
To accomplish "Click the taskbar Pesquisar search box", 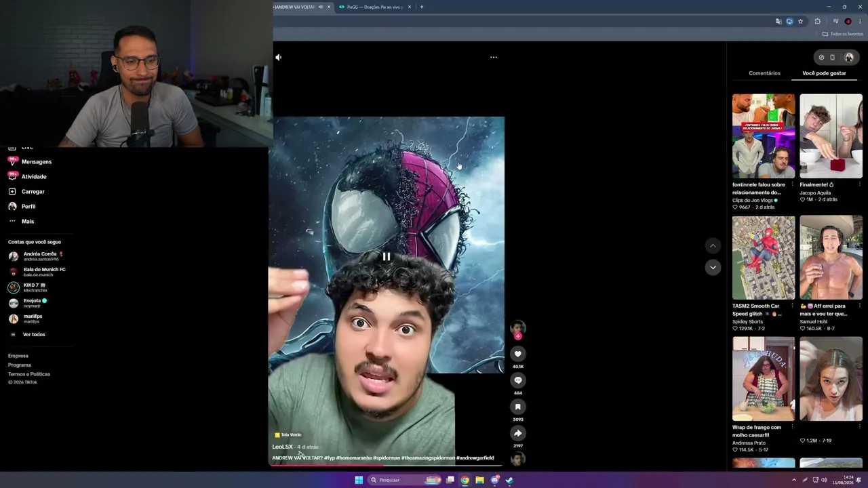I will pyautogui.click(x=406, y=480).
